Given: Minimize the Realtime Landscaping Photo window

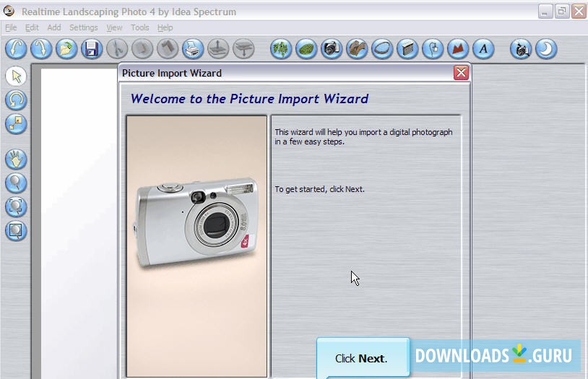Looking at the screenshot, I should [x=545, y=12].
